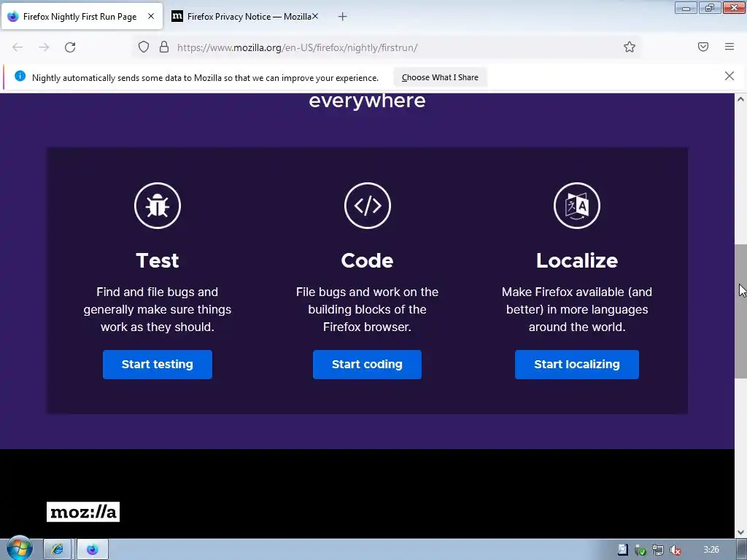
Task: Switch to Firefox Nightly First Run Page tab
Action: click(x=82, y=16)
